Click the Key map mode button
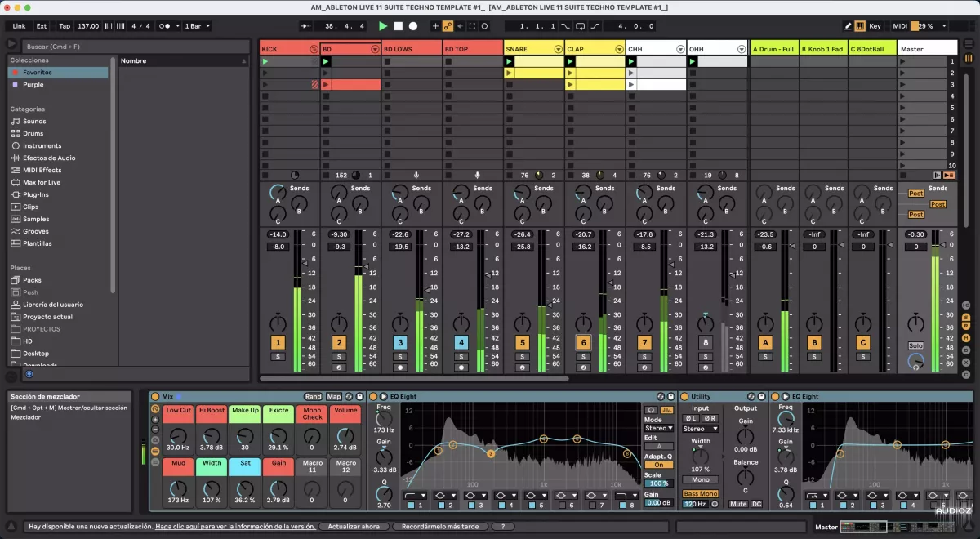 click(x=874, y=26)
